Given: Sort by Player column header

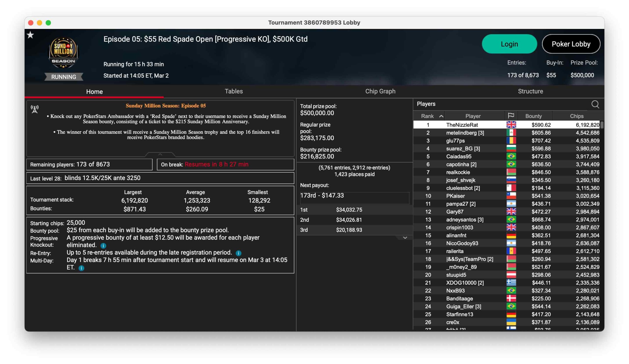Looking at the screenshot, I should pos(473,116).
